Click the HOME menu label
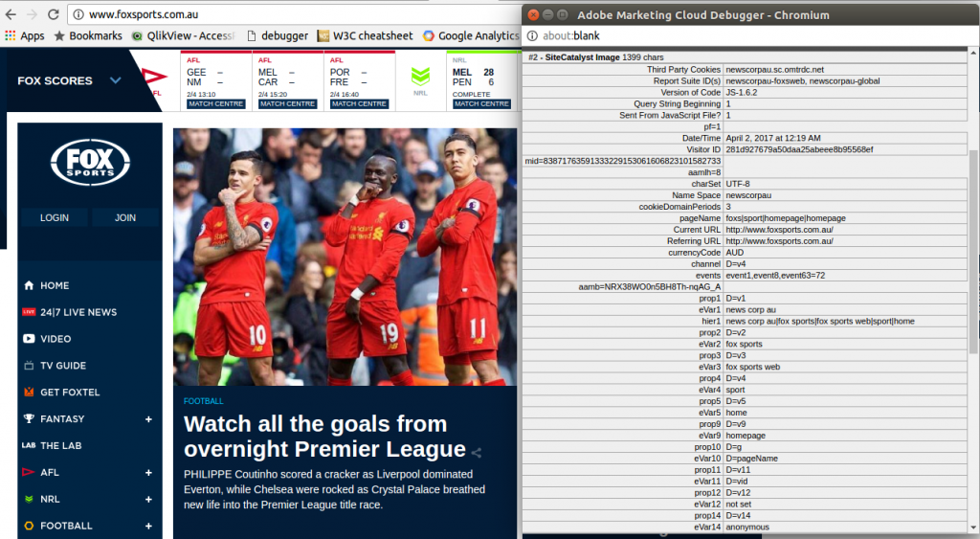Image resolution: width=980 pixels, height=539 pixels. tap(55, 285)
